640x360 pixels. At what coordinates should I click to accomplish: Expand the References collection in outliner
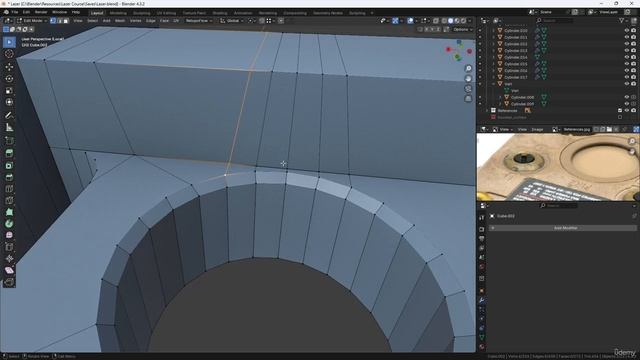[x=487, y=110]
